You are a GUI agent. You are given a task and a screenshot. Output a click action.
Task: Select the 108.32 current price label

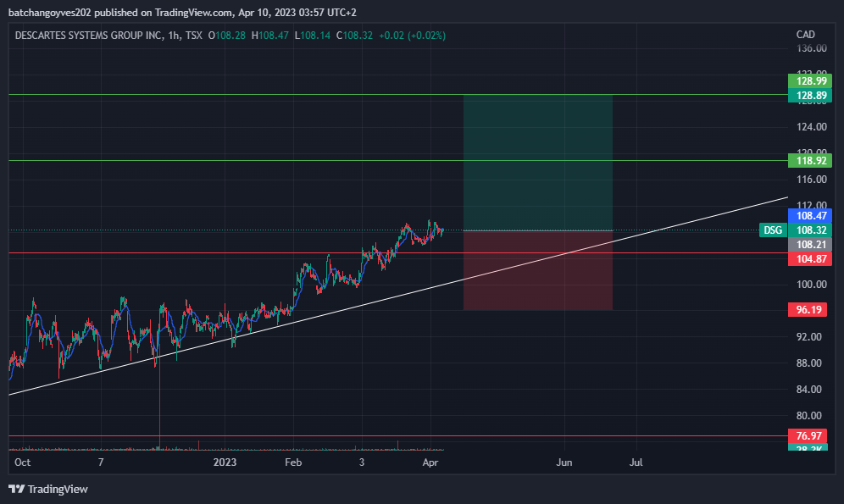[x=809, y=230]
